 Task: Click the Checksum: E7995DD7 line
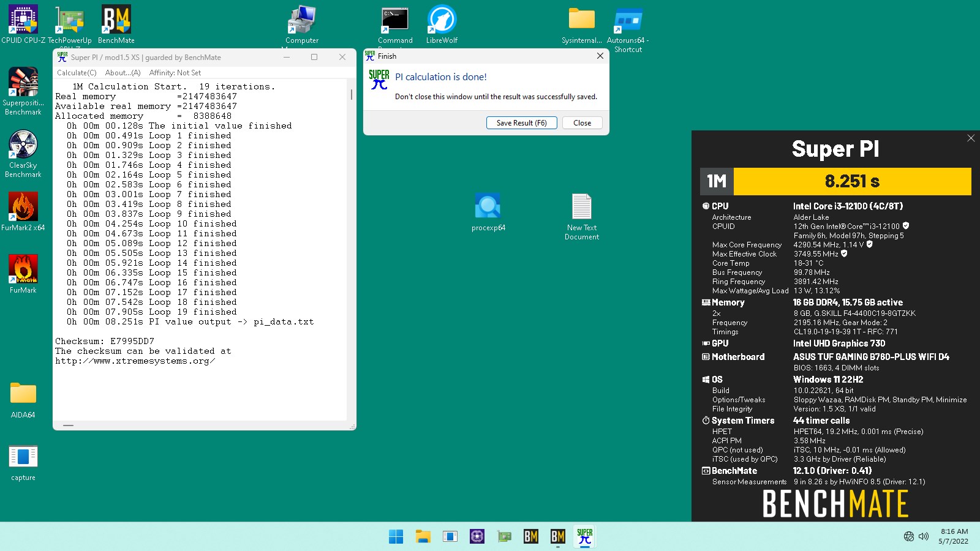pos(105,342)
